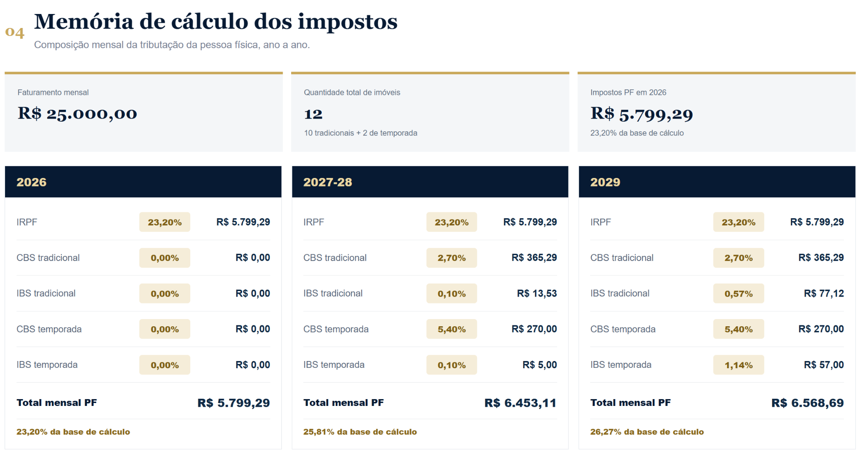Click CBS temporada 5,40% badge in 2029
This screenshot has height=450, width=868.
[738, 329]
